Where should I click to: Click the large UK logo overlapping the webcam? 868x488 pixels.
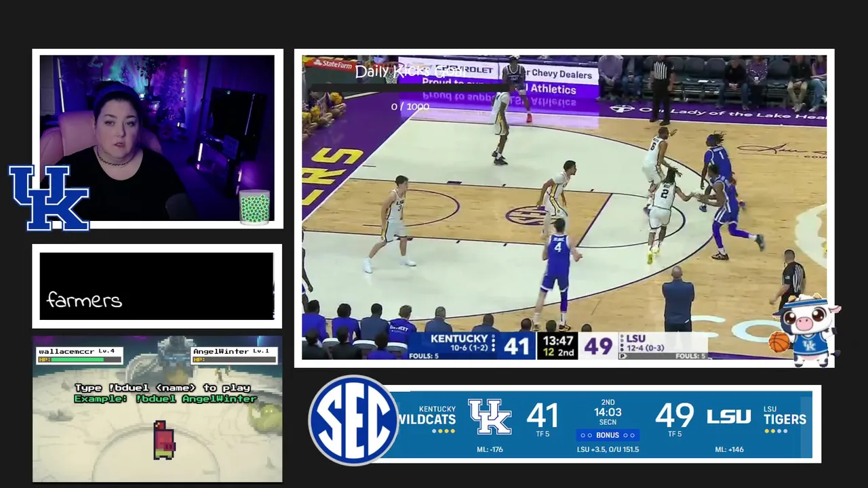(49, 198)
